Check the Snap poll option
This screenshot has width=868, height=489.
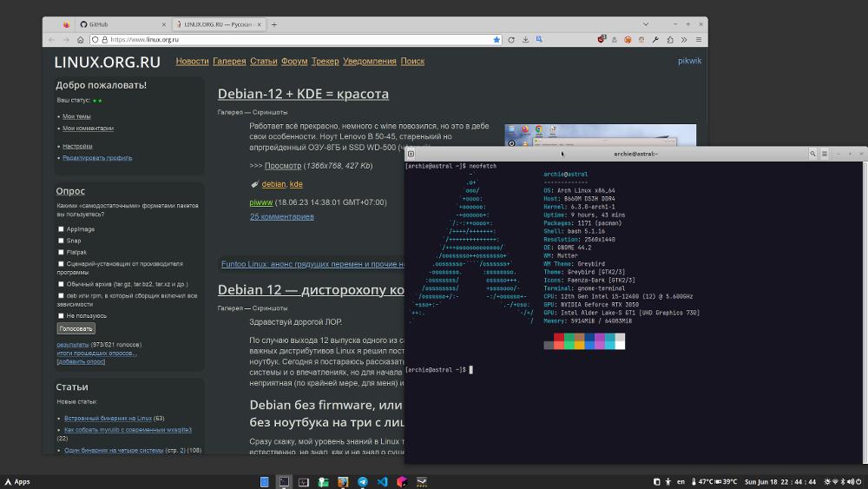(61, 241)
